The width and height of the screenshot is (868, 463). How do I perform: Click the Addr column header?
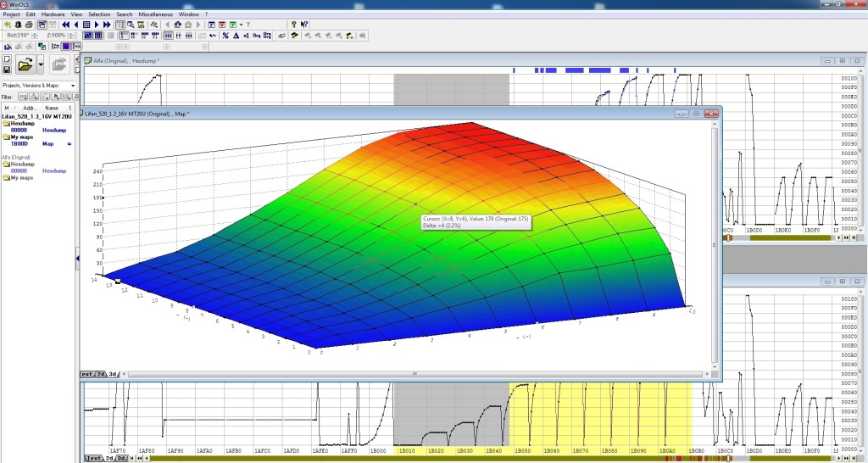point(30,108)
